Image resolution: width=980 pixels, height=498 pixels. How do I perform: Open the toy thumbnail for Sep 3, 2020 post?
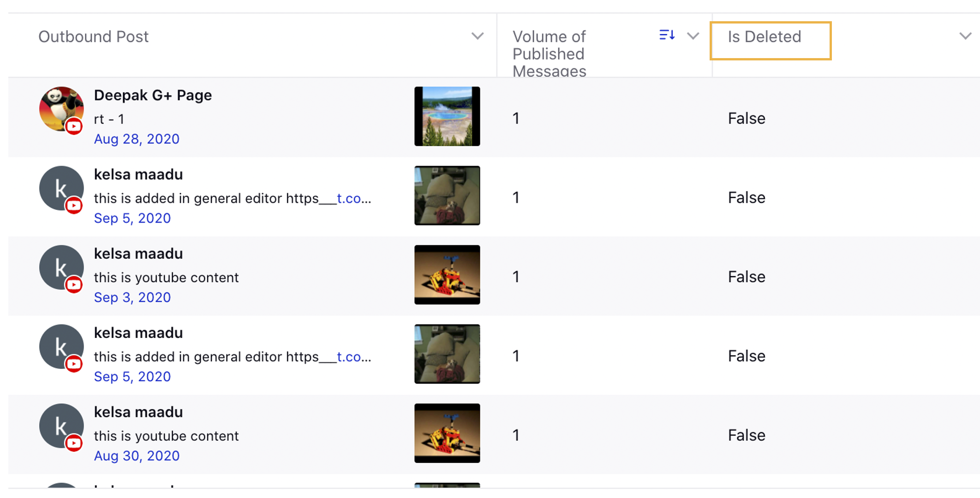point(447,275)
